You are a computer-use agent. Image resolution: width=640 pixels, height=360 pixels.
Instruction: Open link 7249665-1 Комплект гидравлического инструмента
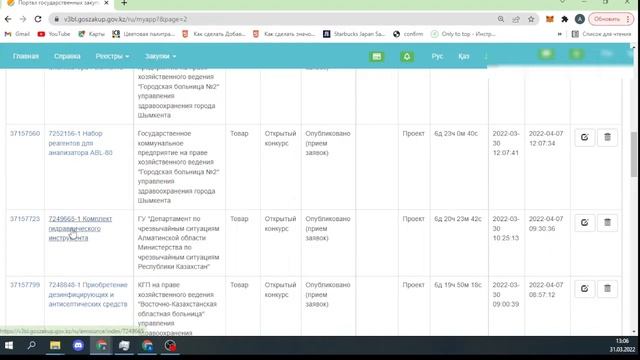click(80, 228)
